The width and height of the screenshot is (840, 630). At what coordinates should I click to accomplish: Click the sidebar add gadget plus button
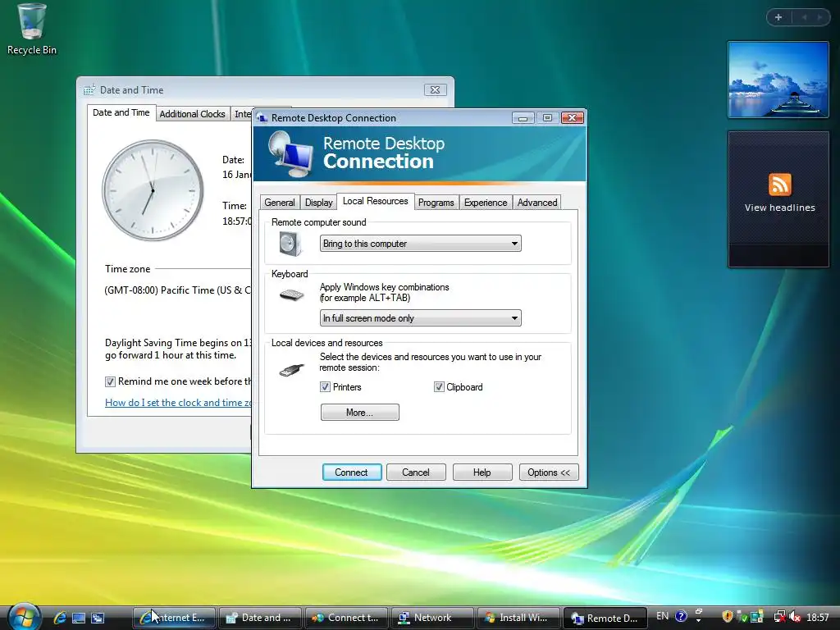pyautogui.click(x=778, y=17)
